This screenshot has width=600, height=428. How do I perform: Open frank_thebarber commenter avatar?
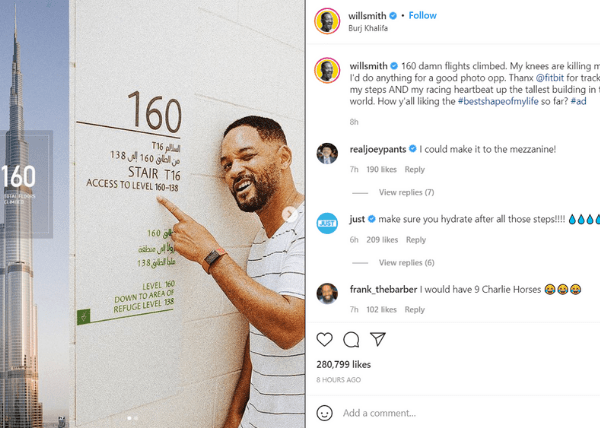point(327,294)
